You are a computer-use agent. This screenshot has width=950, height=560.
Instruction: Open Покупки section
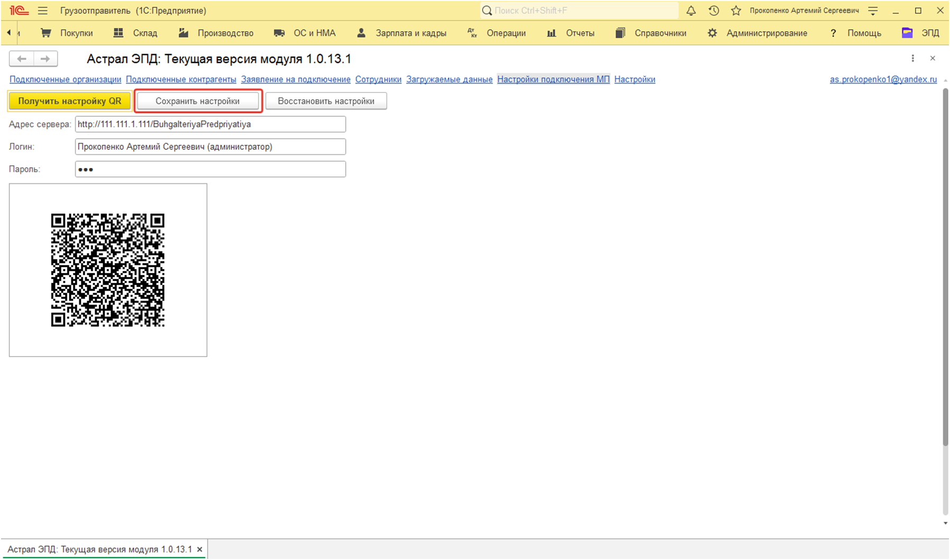pyautogui.click(x=76, y=33)
